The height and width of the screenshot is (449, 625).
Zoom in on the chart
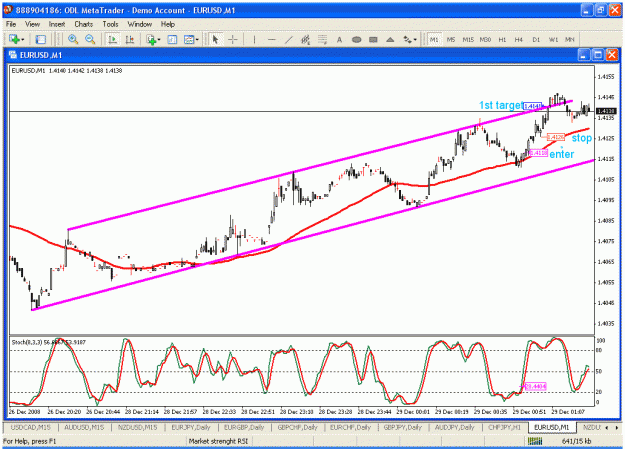tap(73, 39)
